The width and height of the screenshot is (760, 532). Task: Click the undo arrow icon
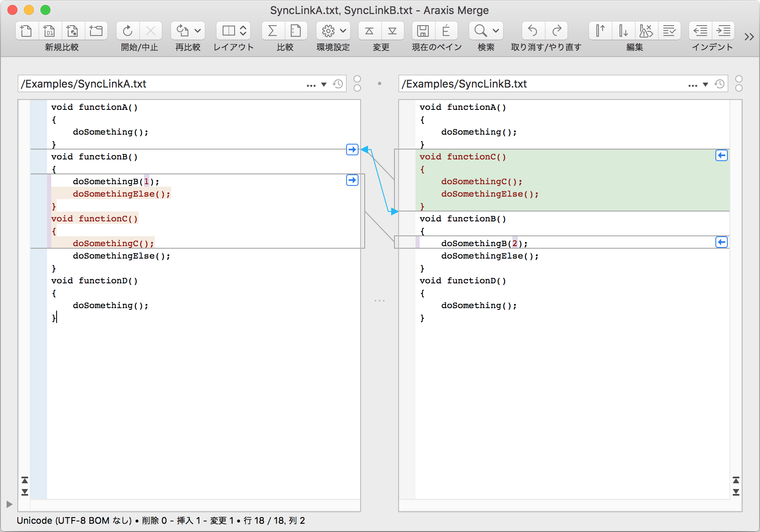(x=533, y=31)
